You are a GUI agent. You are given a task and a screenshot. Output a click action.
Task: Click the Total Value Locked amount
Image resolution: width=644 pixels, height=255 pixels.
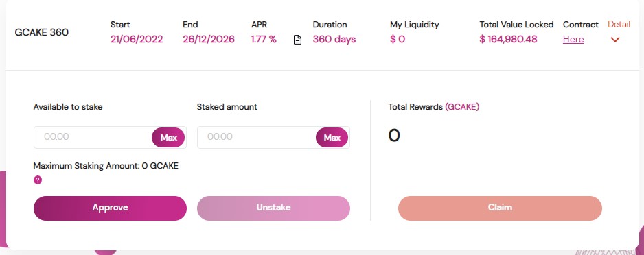point(508,39)
